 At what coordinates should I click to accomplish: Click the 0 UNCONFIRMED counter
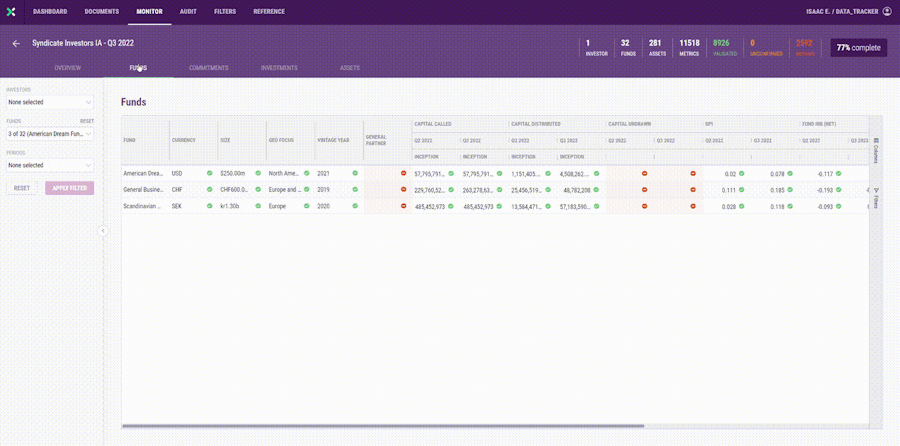[766, 48]
